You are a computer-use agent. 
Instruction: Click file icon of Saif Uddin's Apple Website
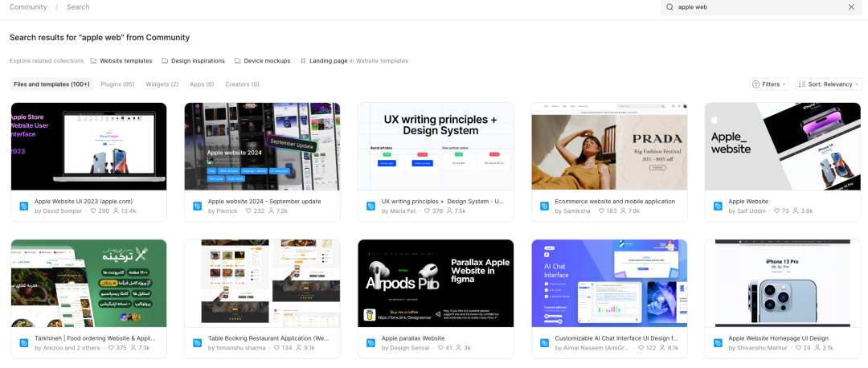click(718, 206)
